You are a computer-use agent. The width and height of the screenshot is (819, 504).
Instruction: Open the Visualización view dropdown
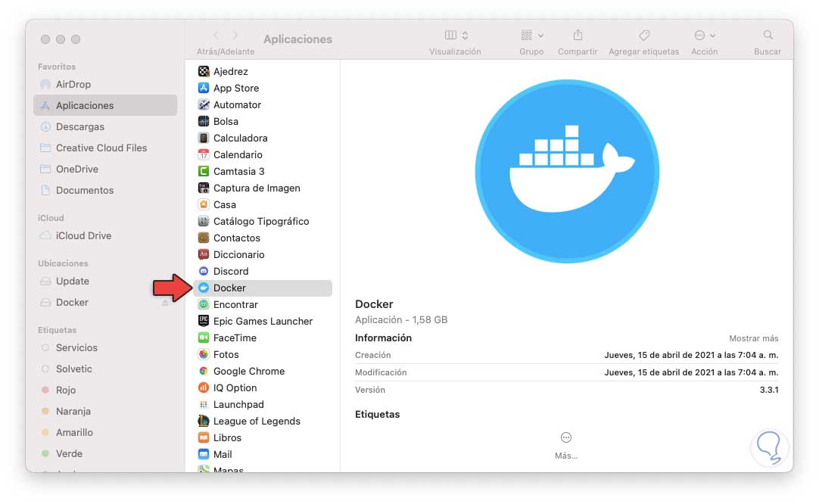[x=456, y=35]
